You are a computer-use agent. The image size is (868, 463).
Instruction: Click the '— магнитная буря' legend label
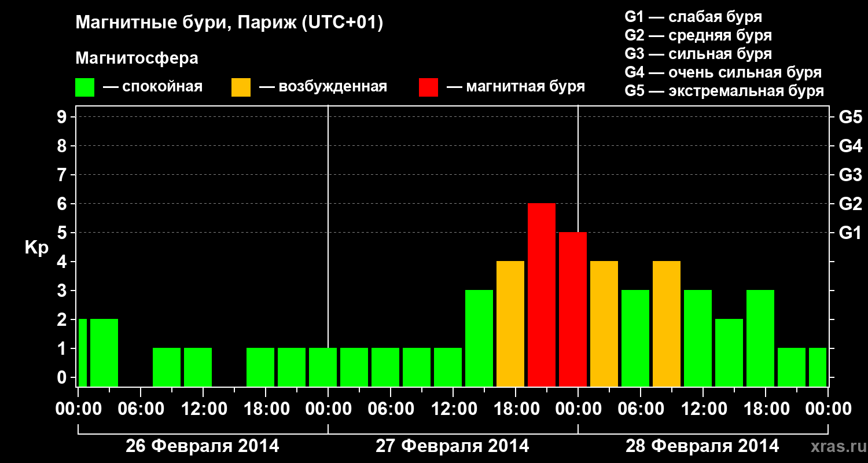coord(516,87)
